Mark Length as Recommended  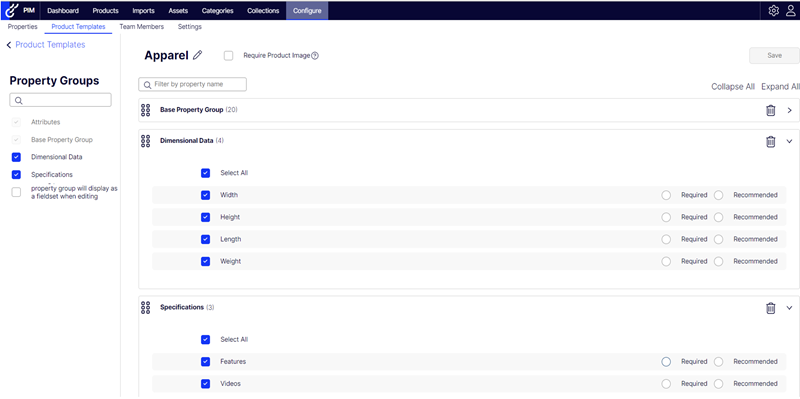click(x=718, y=239)
